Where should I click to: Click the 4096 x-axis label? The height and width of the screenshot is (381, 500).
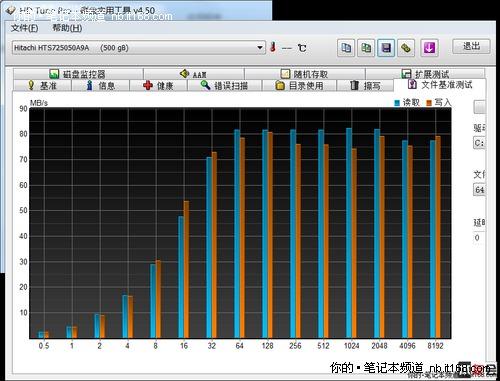click(x=407, y=346)
